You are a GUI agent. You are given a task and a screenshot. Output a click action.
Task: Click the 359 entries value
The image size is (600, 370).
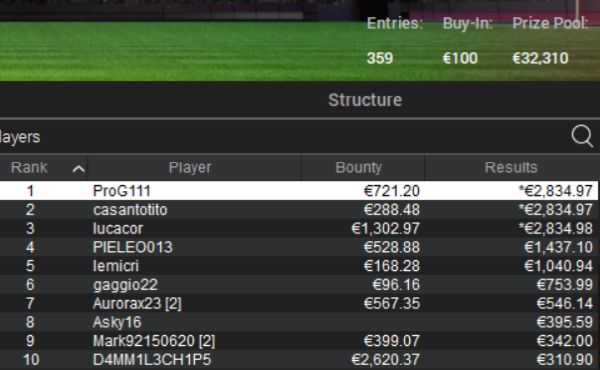(380, 58)
